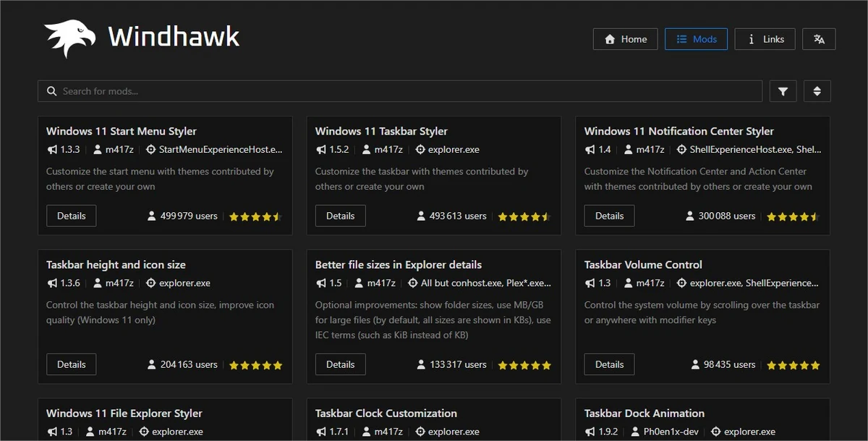868x441 pixels.
Task: Click version megaphone icon on Taskbar Clock Customization
Action: pos(321,432)
